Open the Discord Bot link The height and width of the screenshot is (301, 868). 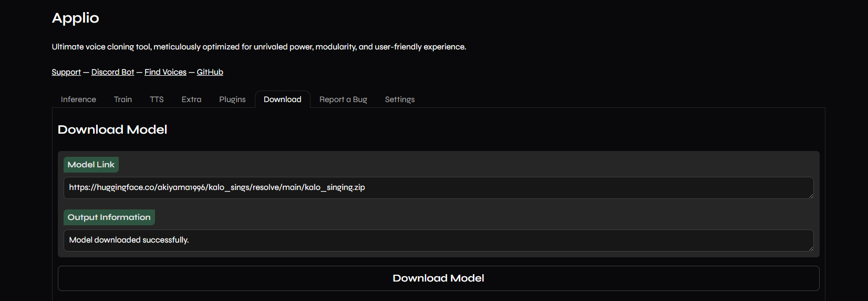pyautogui.click(x=112, y=72)
